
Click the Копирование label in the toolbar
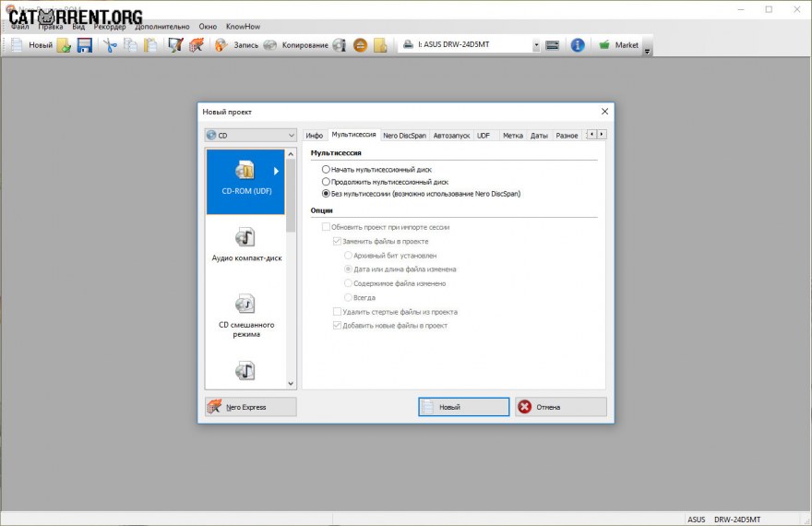305,45
